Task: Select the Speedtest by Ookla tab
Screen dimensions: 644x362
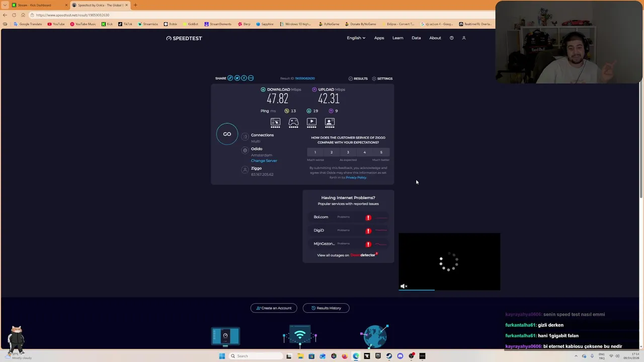Action: tap(100, 5)
